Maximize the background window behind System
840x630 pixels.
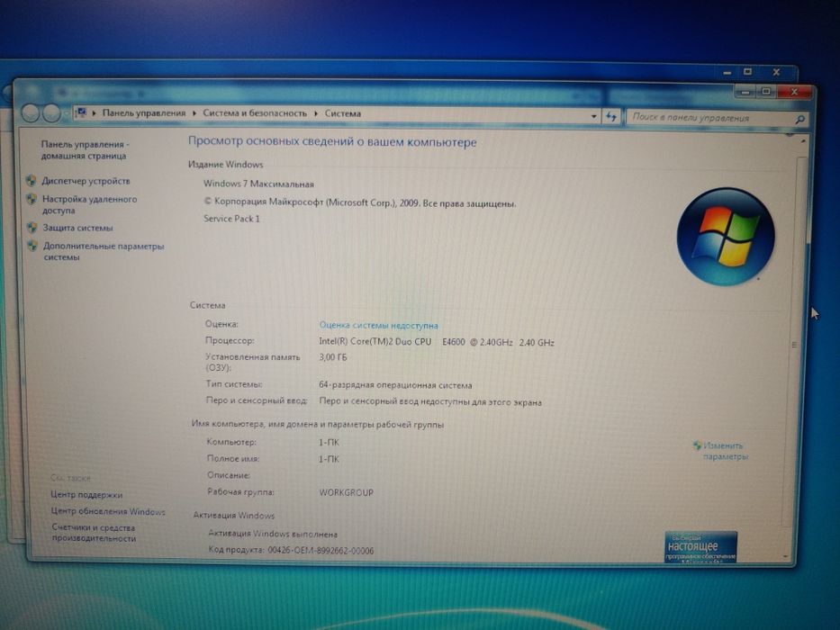tap(748, 72)
